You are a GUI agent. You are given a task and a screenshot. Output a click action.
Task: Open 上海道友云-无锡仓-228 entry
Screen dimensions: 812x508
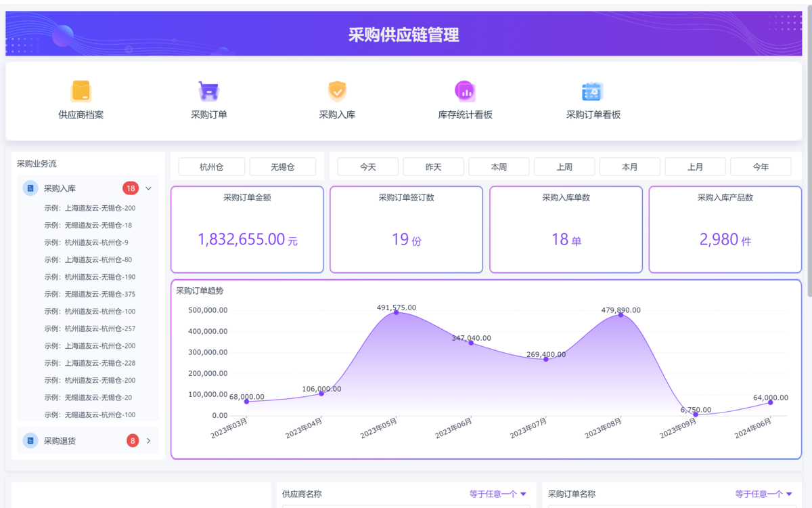pos(90,363)
